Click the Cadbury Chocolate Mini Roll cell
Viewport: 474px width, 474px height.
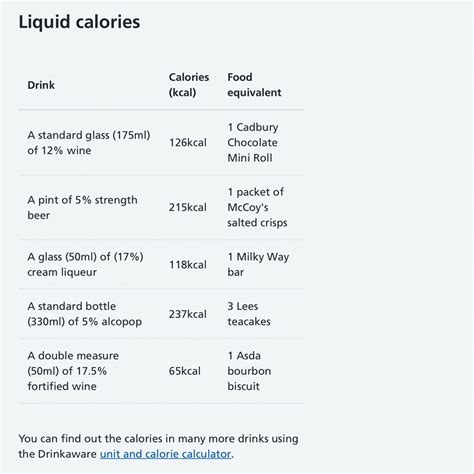253,142
